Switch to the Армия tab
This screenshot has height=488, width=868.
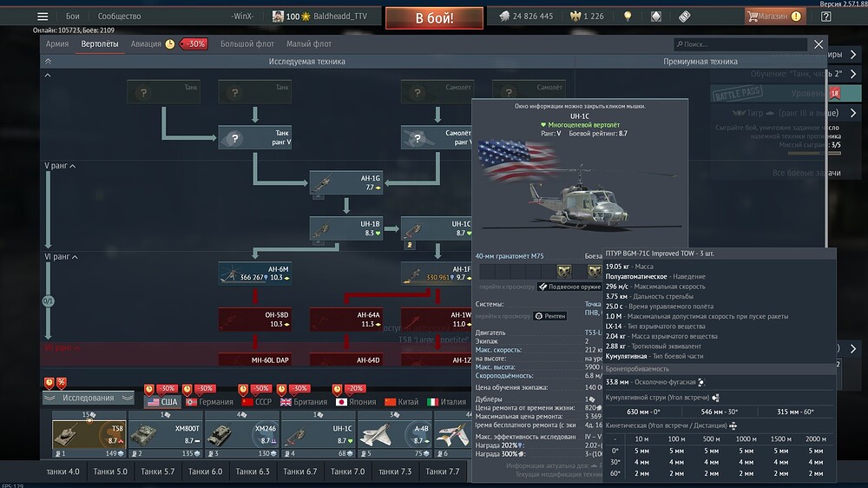coord(57,43)
